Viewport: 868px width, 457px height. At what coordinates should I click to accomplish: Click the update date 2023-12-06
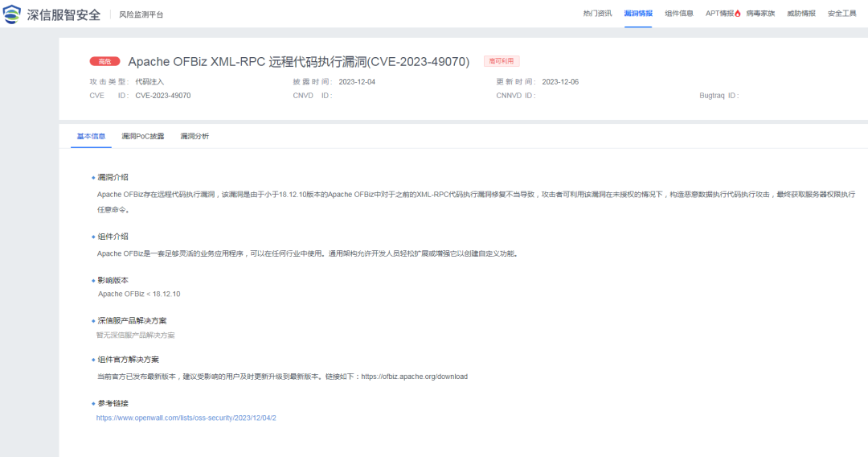pos(560,82)
